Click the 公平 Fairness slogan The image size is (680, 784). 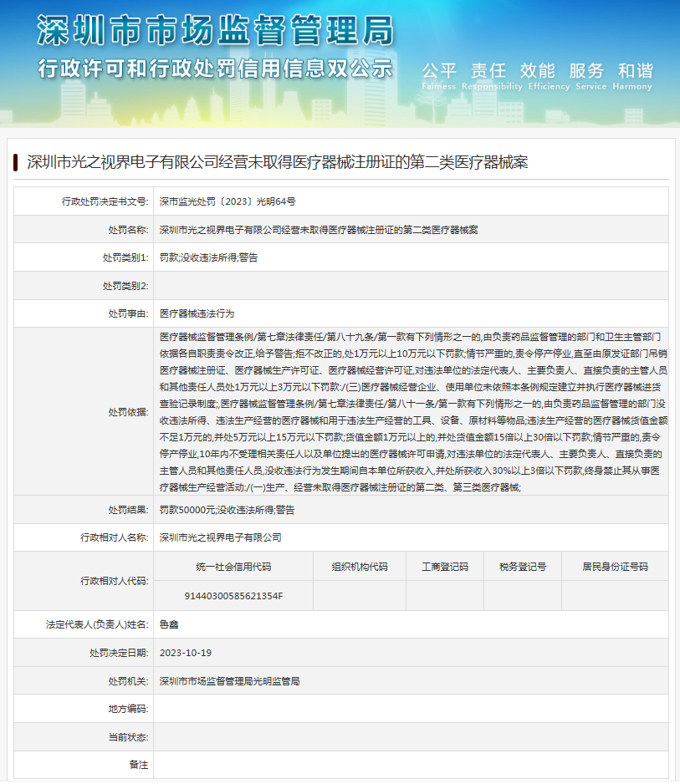[439, 75]
